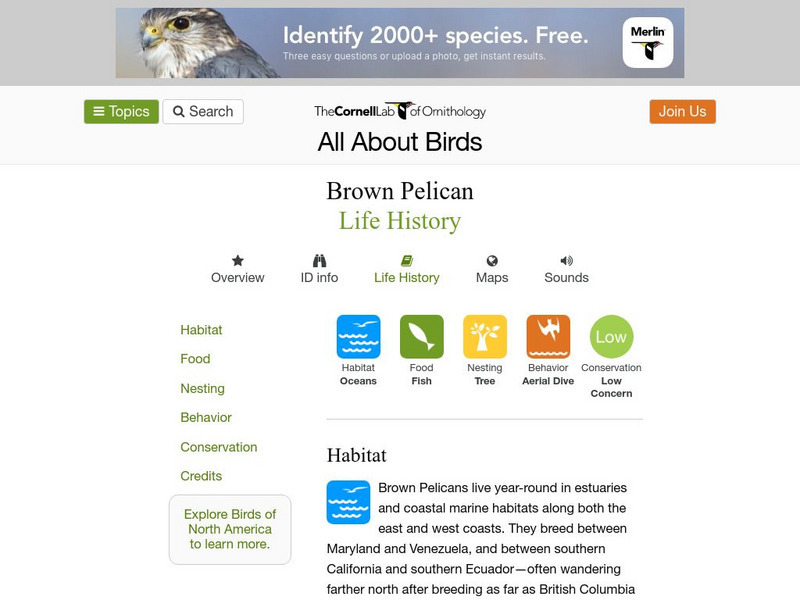The image size is (800, 600).
Task: Click the Identify 2000+ species banner ad
Action: click(400, 40)
